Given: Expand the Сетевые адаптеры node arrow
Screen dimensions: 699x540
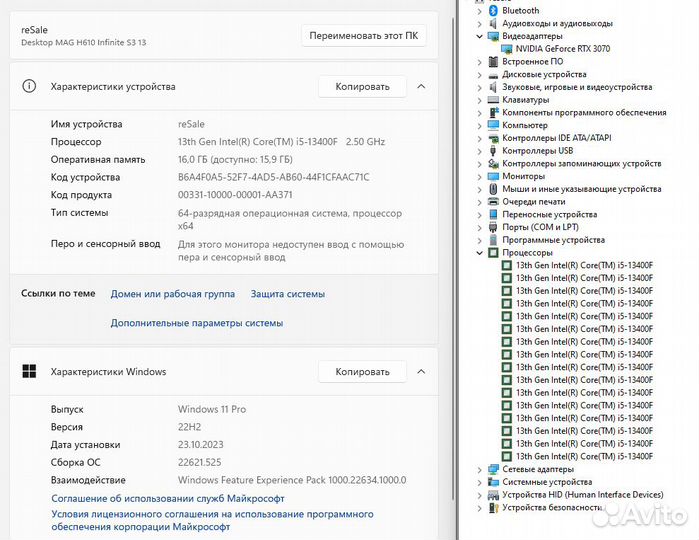Looking at the screenshot, I should (479, 470).
